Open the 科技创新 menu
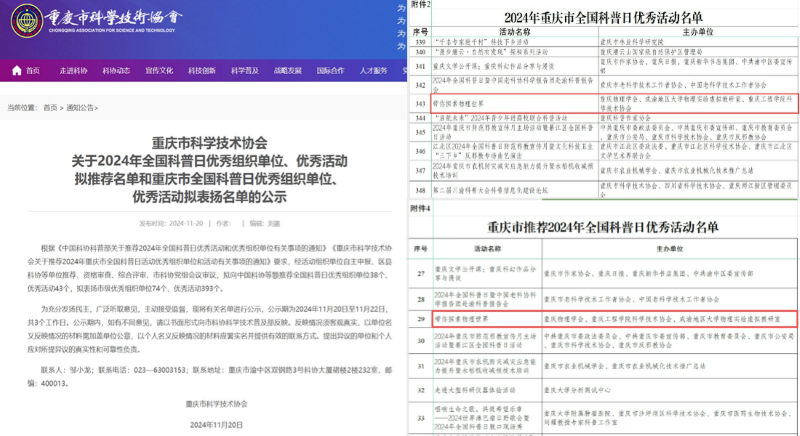Viewport: 800px width, 436px height. tap(202, 71)
